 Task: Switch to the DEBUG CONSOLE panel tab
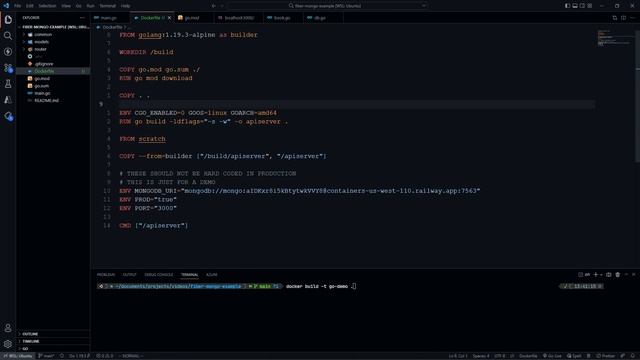[159, 275]
